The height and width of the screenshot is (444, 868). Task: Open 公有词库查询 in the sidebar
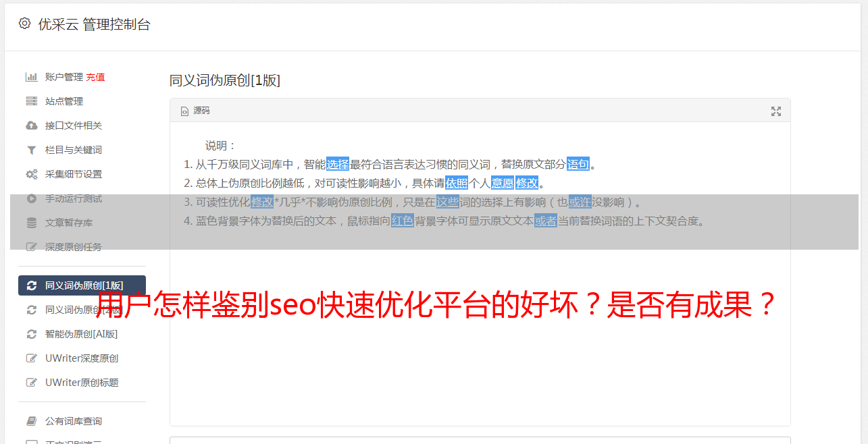(x=82, y=421)
